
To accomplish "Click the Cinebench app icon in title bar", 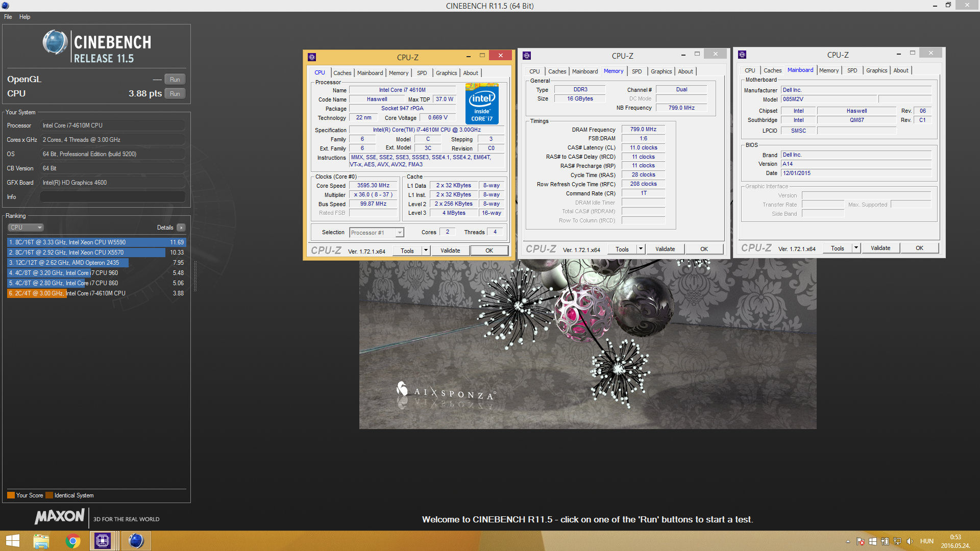I will pyautogui.click(x=6, y=6).
